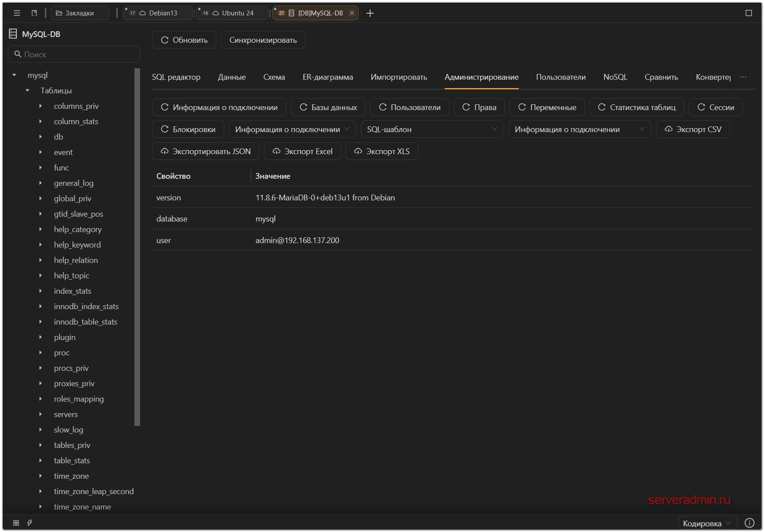Open the Импортировать tab
Image resolution: width=764 pixels, height=532 pixels.
click(399, 77)
